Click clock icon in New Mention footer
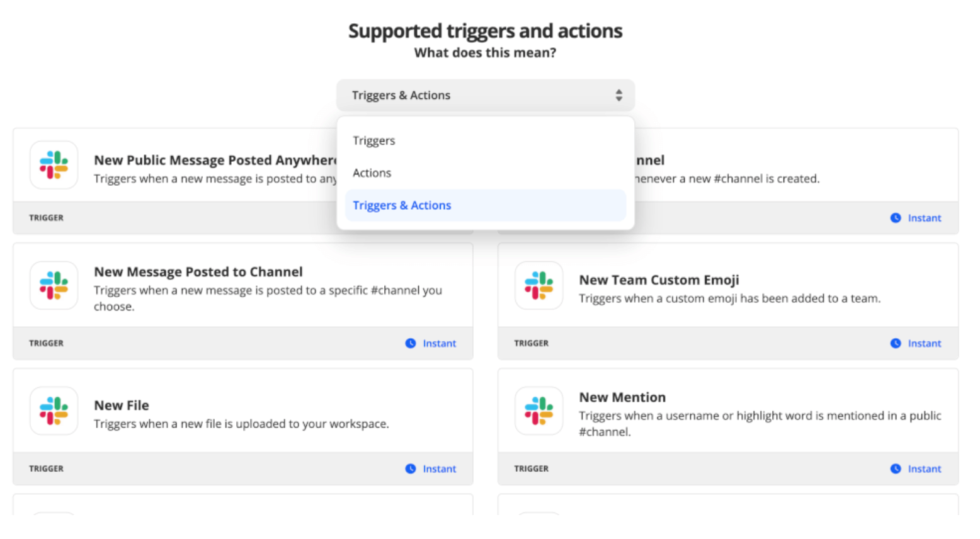This screenshot has height=539, width=980. [x=896, y=468]
